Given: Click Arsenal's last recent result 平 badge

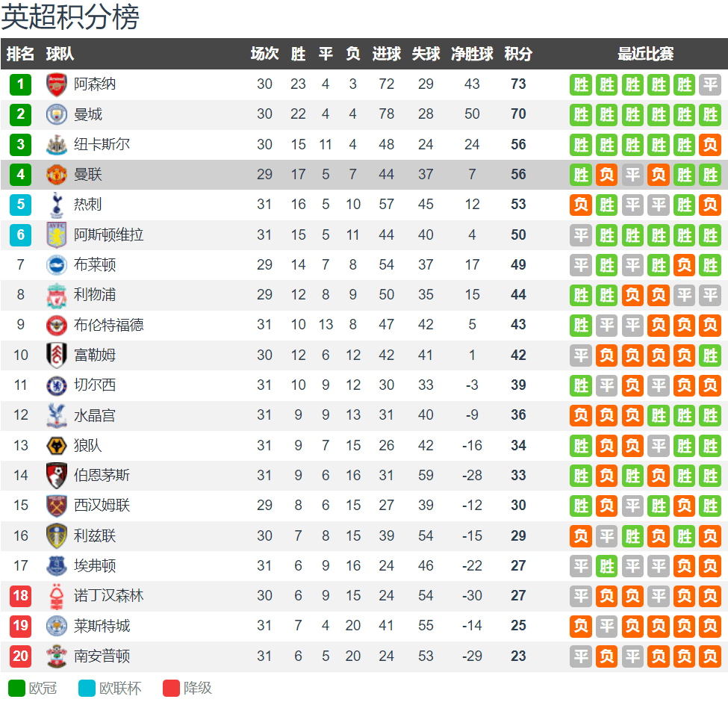Looking at the screenshot, I should (710, 84).
